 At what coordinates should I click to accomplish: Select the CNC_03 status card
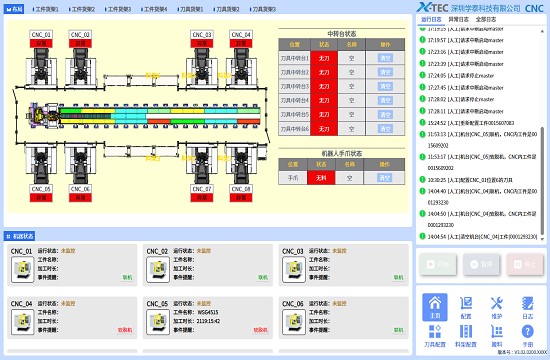coord(344,265)
